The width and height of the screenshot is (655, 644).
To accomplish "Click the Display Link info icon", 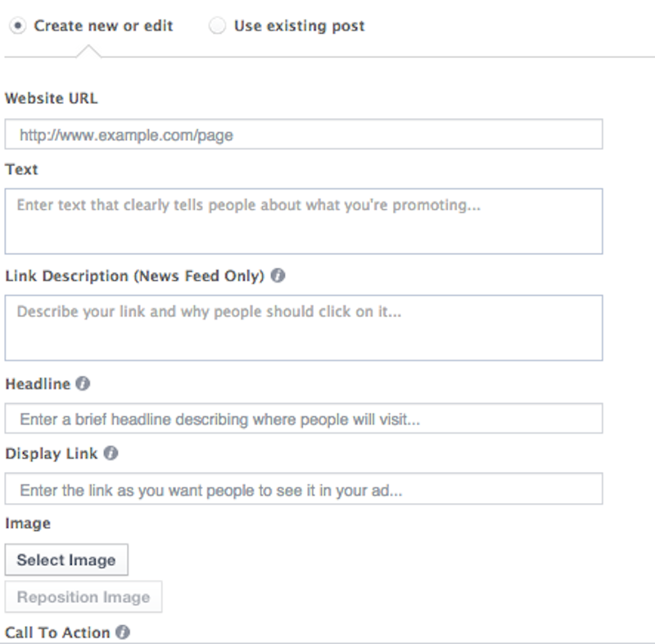I will 109,454.
